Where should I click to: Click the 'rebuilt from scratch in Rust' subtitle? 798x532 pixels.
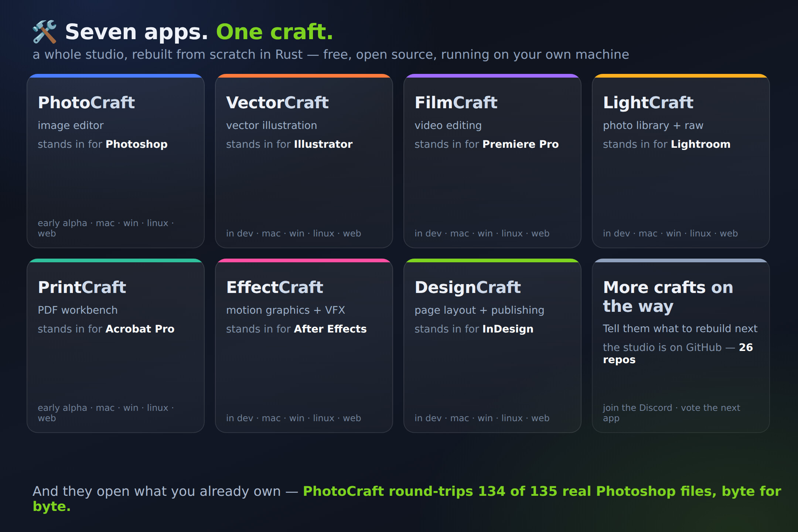[331, 55]
